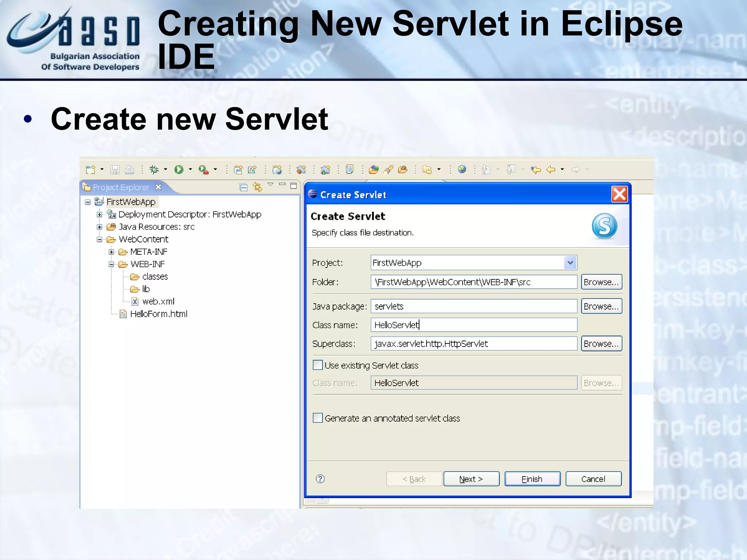Click the globe web browser icon

point(462,170)
